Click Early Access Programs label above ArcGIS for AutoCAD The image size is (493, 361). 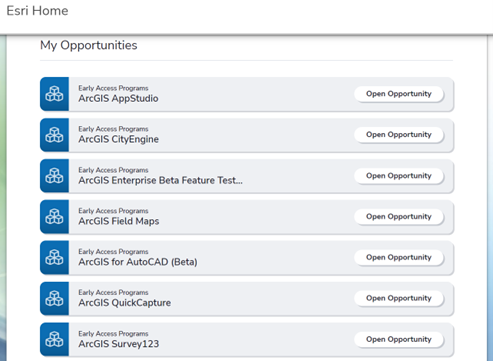pos(113,252)
